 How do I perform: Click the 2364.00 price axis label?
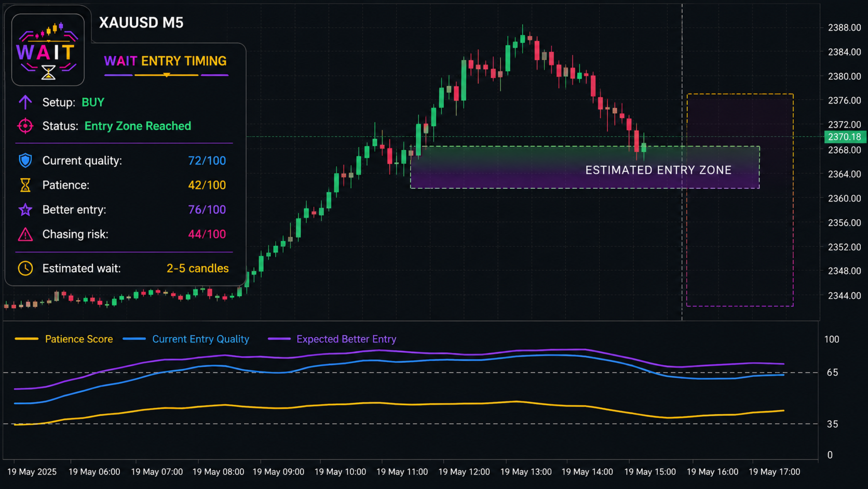pos(844,174)
